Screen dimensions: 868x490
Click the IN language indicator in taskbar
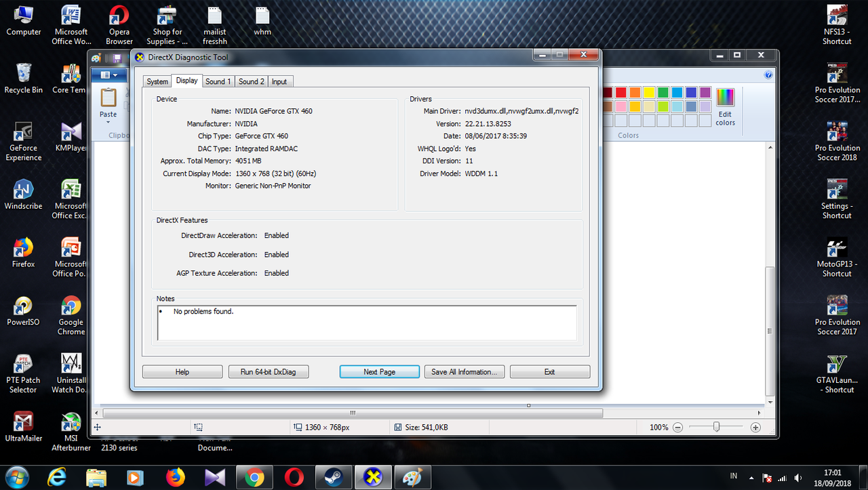734,476
